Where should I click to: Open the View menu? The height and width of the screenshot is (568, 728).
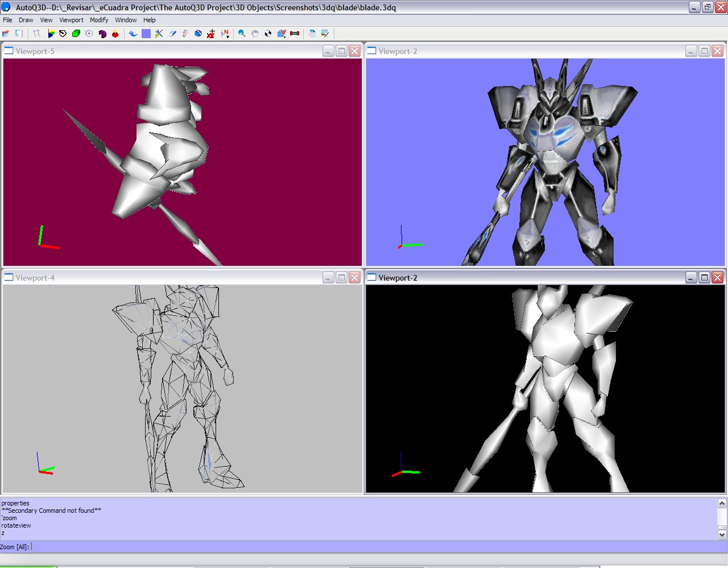click(46, 20)
